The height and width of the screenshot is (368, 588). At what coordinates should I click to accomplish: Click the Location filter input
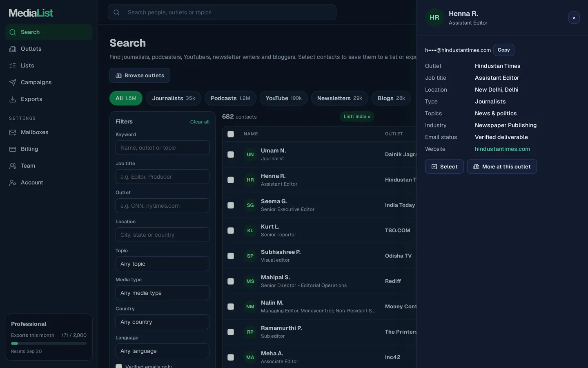coord(163,235)
